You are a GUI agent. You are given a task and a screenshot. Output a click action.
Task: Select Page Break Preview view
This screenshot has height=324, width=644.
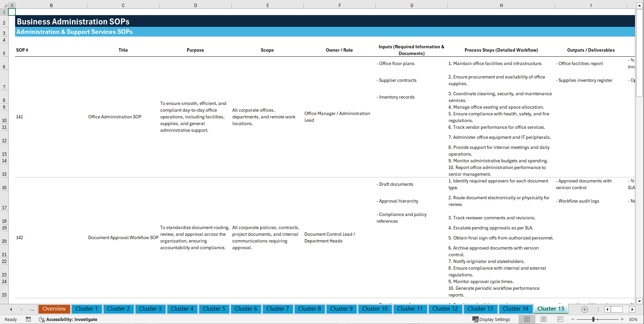pyautogui.click(x=560, y=319)
